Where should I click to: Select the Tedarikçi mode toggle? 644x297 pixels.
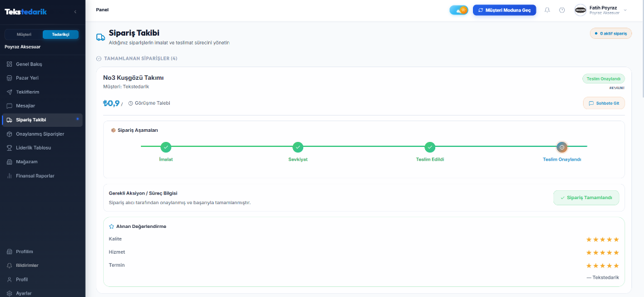pos(61,35)
